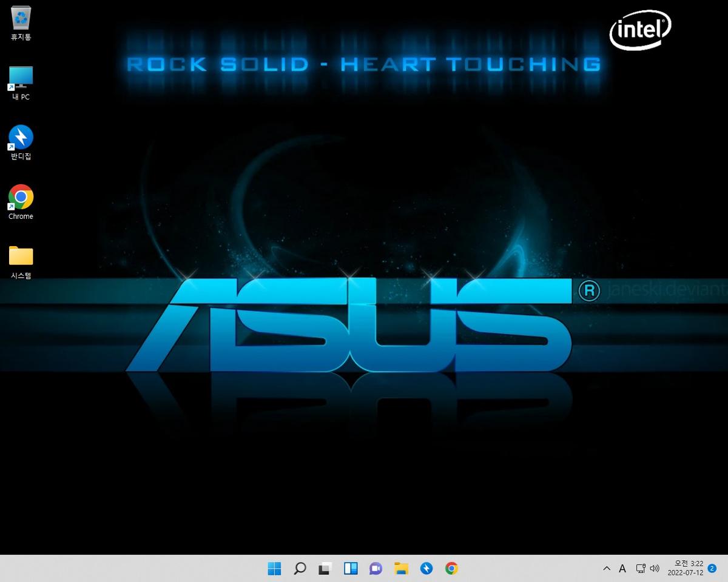Mute audio via the speaker tray icon
This screenshot has height=582, width=728.
(x=655, y=569)
